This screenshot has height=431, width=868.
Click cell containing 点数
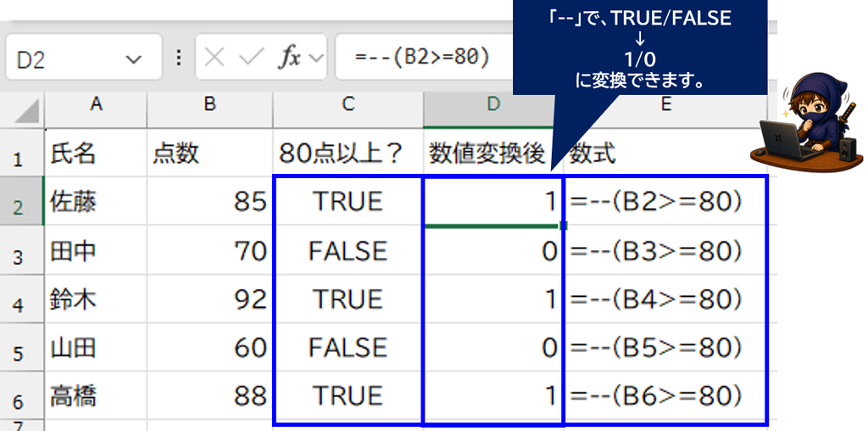[210, 153]
